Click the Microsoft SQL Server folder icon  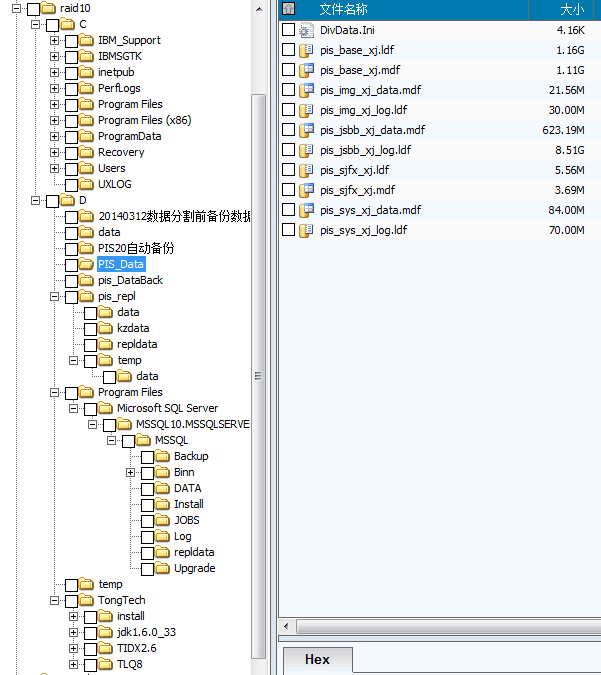[106, 408]
